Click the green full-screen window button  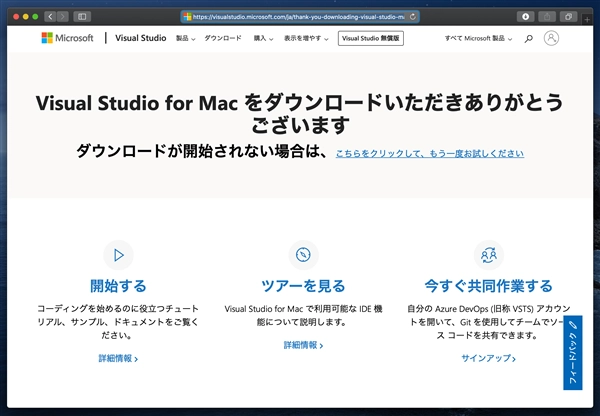point(35,16)
